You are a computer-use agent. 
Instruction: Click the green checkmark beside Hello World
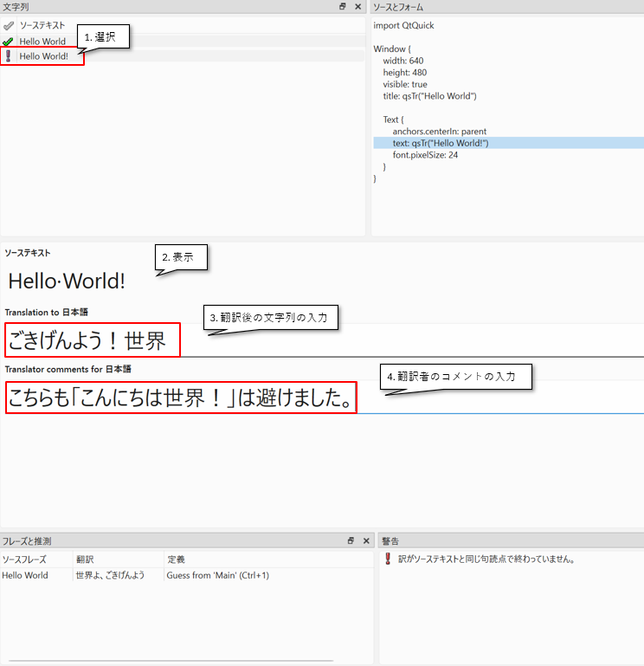click(x=9, y=42)
